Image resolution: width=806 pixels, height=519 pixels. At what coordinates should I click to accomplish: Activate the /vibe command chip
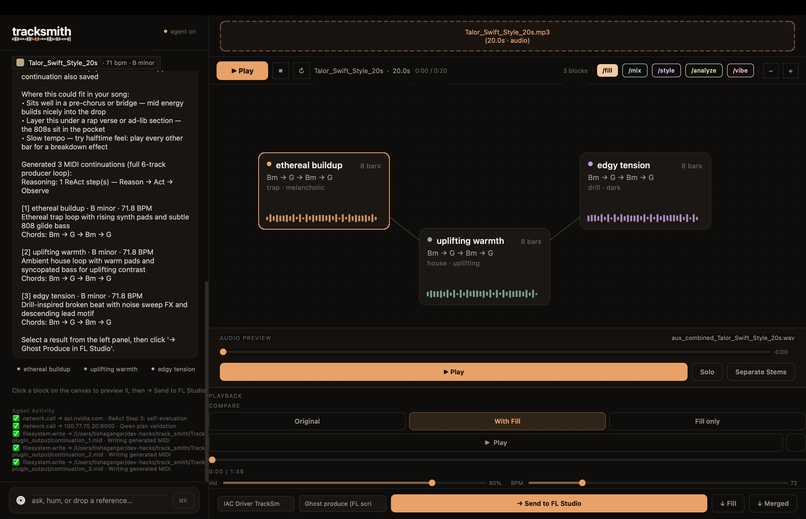point(740,70)
